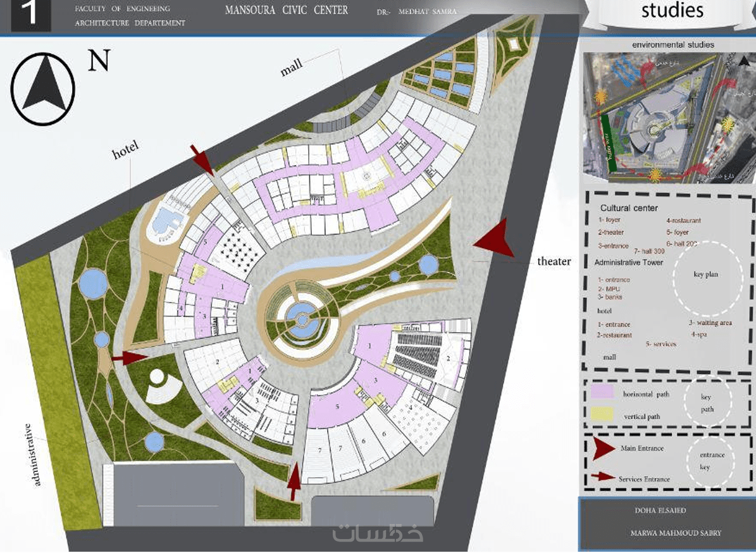Click the Main Entrance arrow in legend
756x553 pixels.
[603, 449]
